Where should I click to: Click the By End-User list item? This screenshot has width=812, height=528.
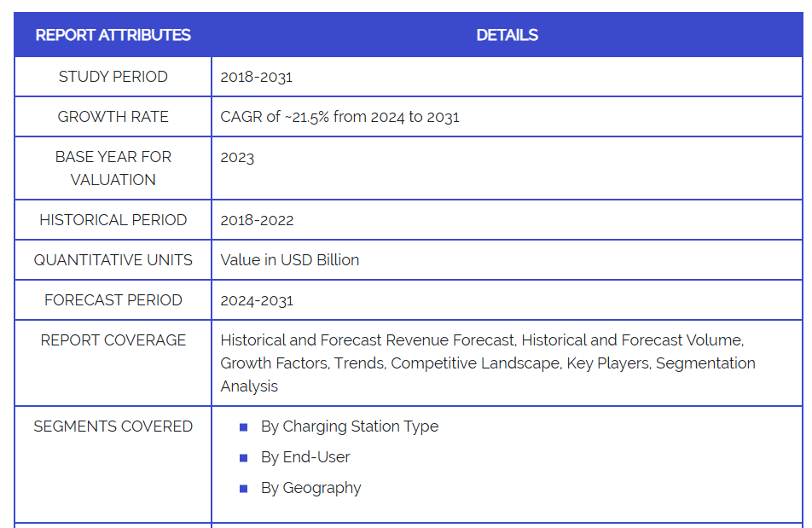click(x=305, y=457)
